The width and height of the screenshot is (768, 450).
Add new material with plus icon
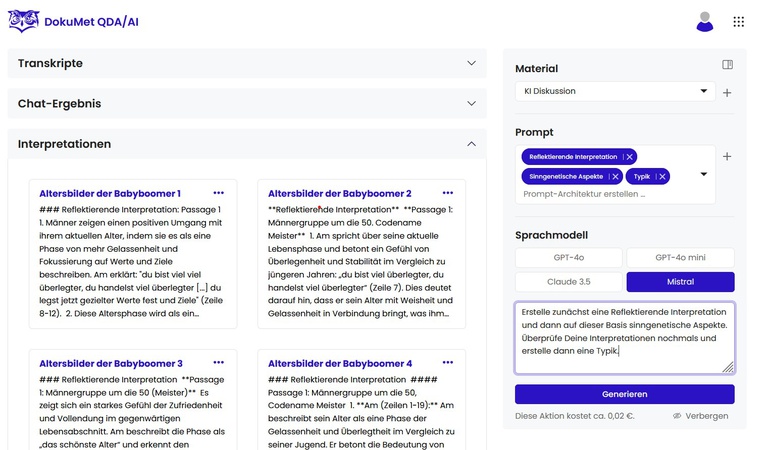coord(727,93)
